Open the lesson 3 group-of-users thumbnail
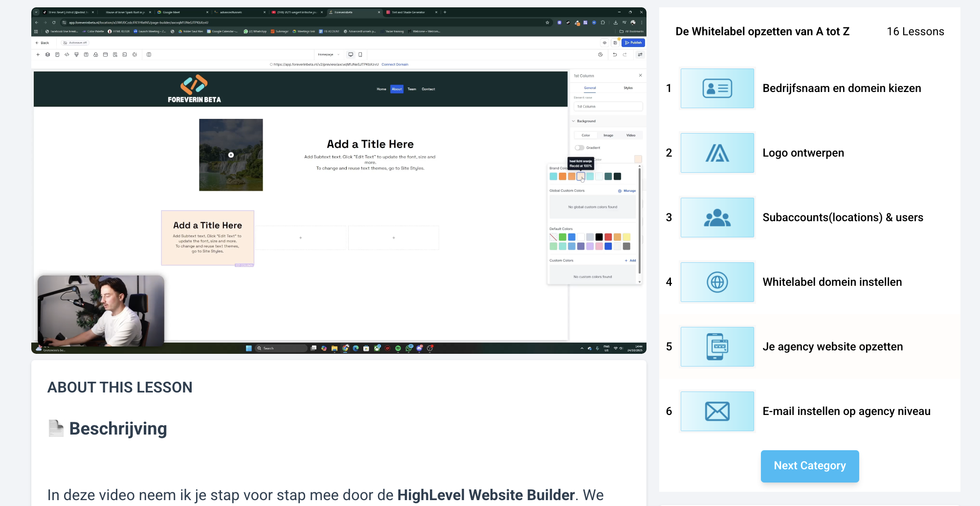 tap(717, 217)
